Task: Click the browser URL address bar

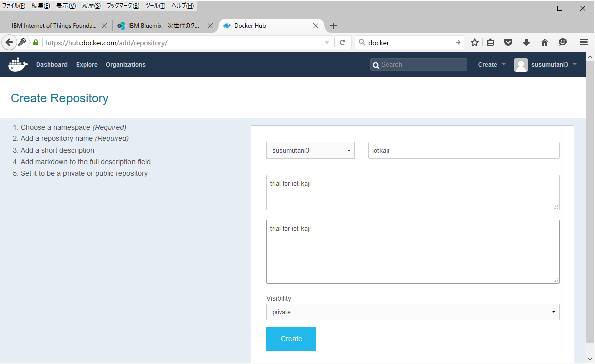Action: coord(182,42)
